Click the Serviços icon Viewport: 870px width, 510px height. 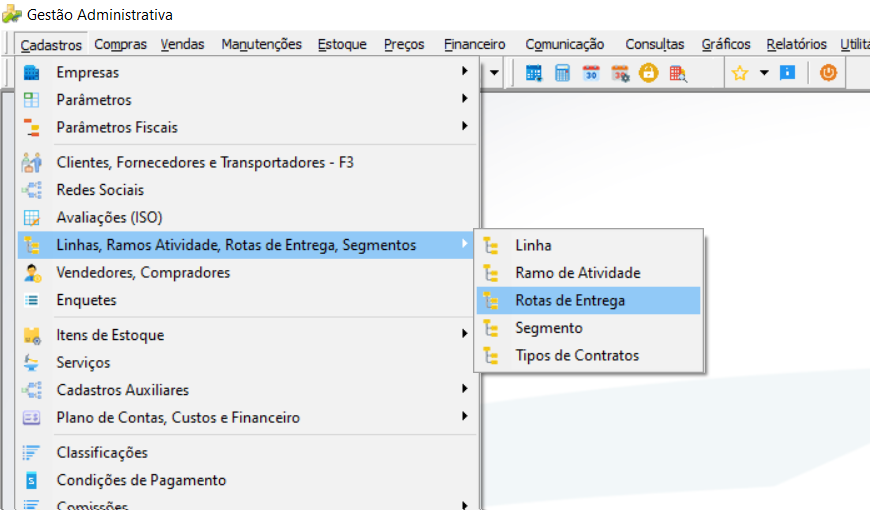31,363
